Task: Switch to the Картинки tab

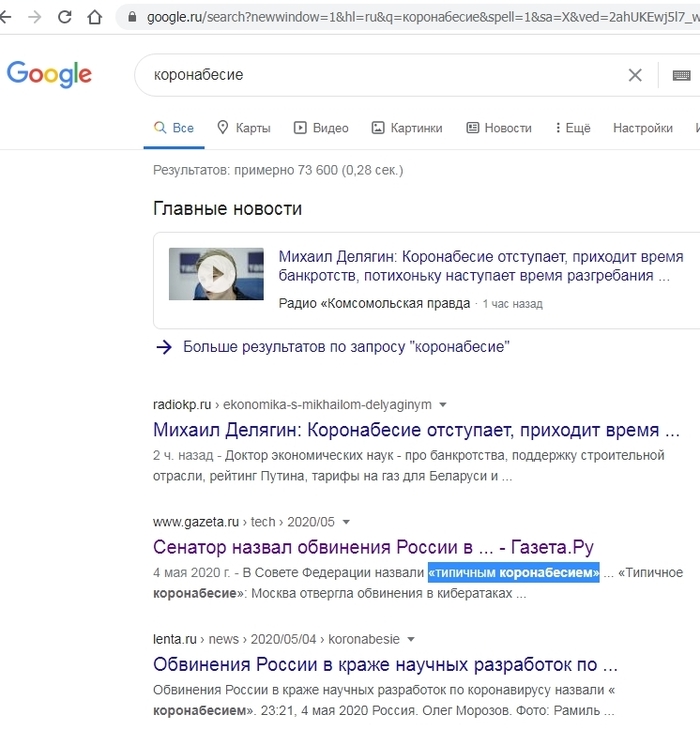Action: pos(407,128)
